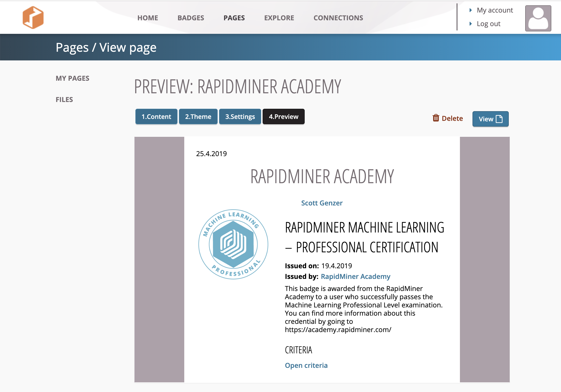This screenshot has width=561, height=392.
Task: Click the My account link
Action: 495,10
